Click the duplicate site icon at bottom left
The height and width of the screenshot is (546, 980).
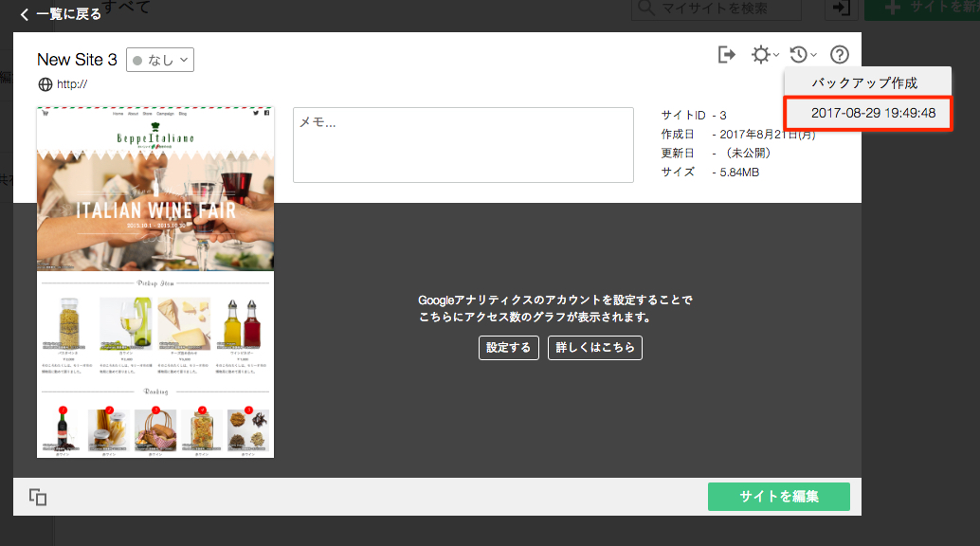38,498
